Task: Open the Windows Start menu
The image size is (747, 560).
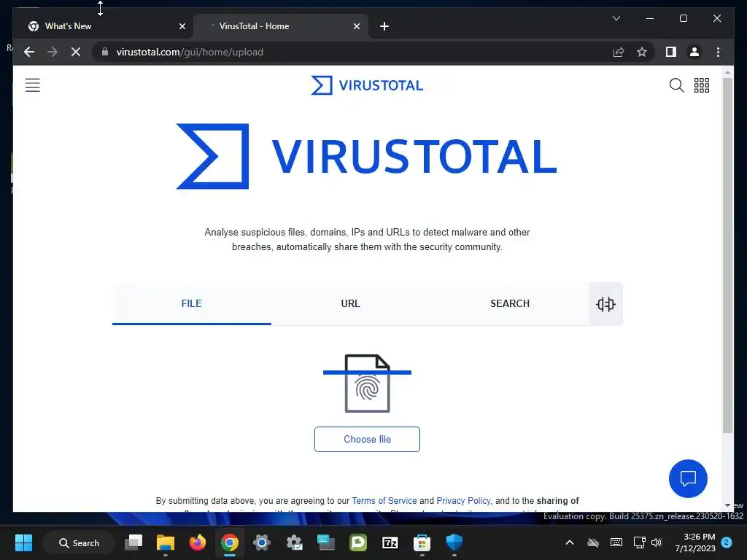Action: 23,542
